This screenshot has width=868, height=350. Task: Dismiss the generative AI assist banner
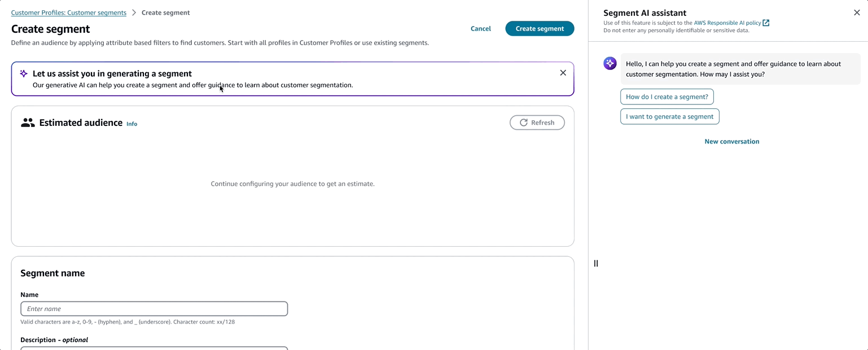tap(563, 73)
